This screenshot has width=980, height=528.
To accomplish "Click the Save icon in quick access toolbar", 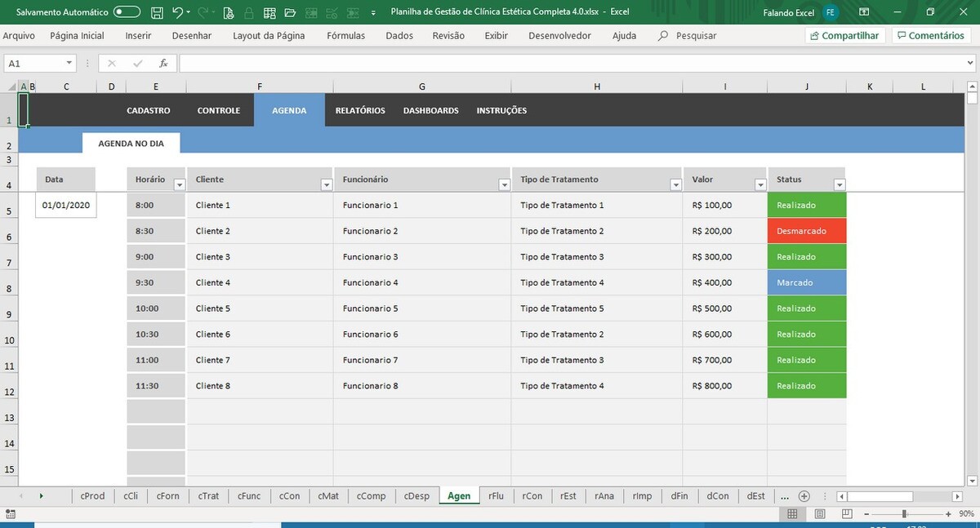I will pos(157,12).
